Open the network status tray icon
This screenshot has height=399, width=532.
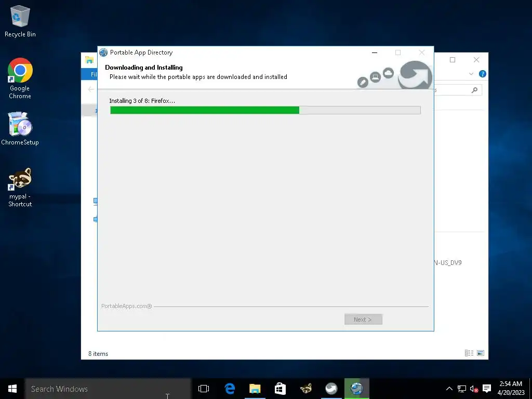pos(462,389)
